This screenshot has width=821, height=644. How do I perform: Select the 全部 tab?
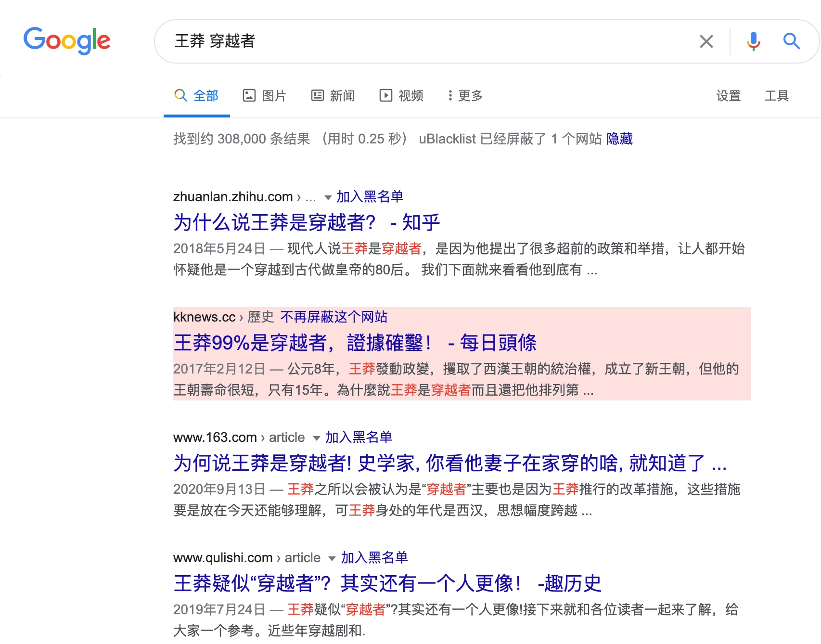point(196,96)
